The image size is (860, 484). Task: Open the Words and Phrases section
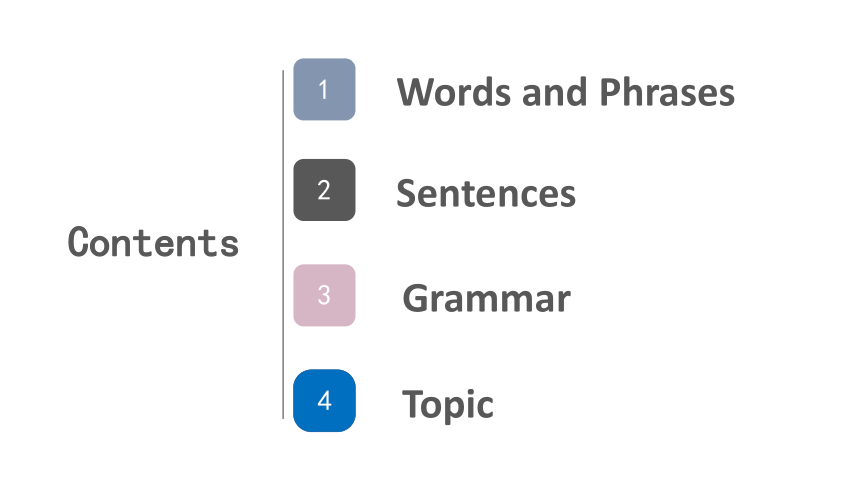565,92
